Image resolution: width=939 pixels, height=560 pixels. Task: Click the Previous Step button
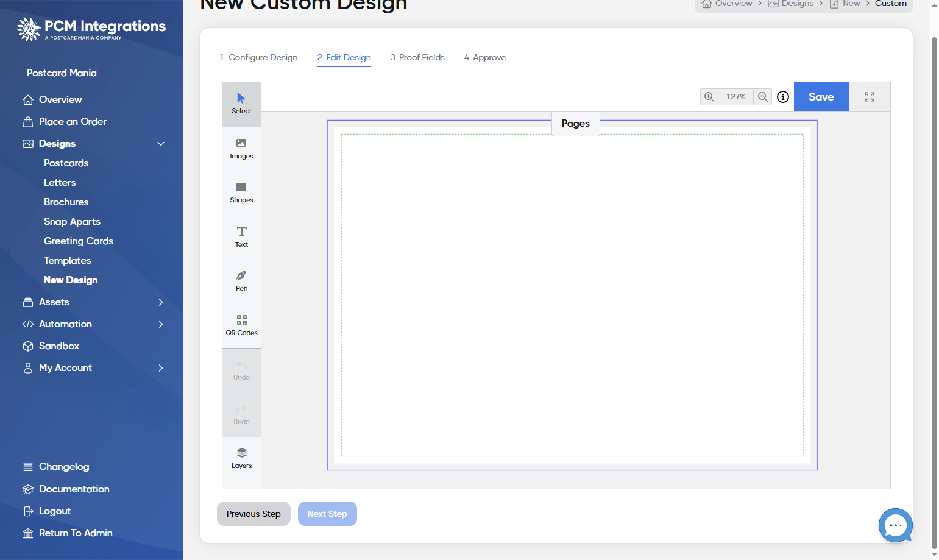[253, 514]
